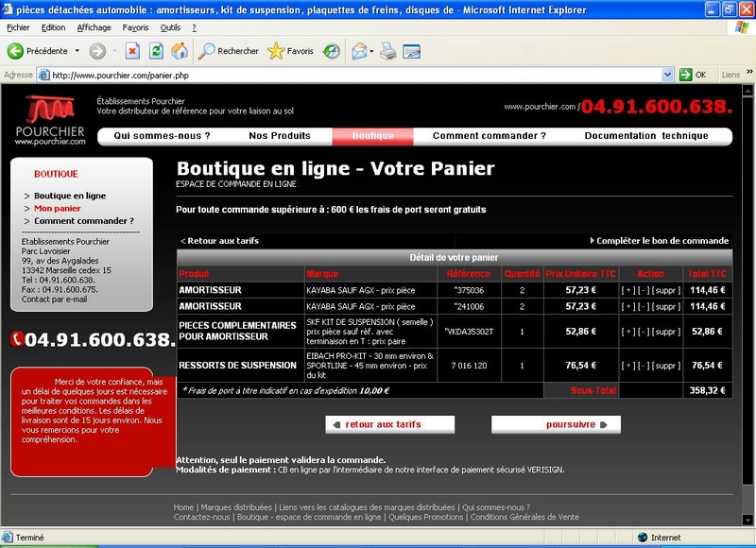Open the Précédente history dropdown arrow
756x548 pixels.
[77, 51]
